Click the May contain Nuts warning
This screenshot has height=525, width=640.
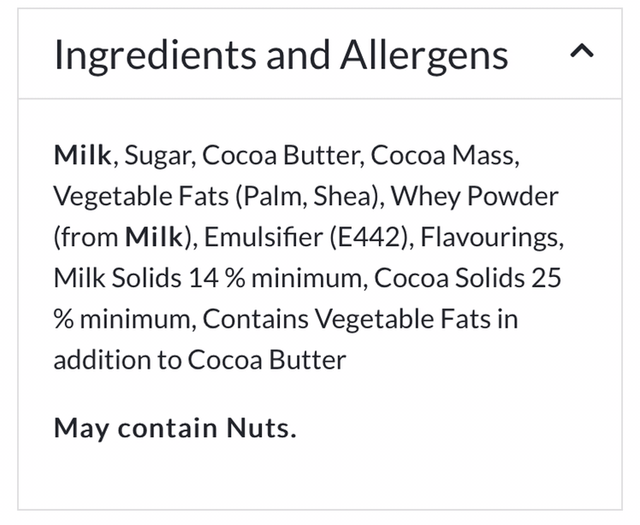[x=175, y=428]
